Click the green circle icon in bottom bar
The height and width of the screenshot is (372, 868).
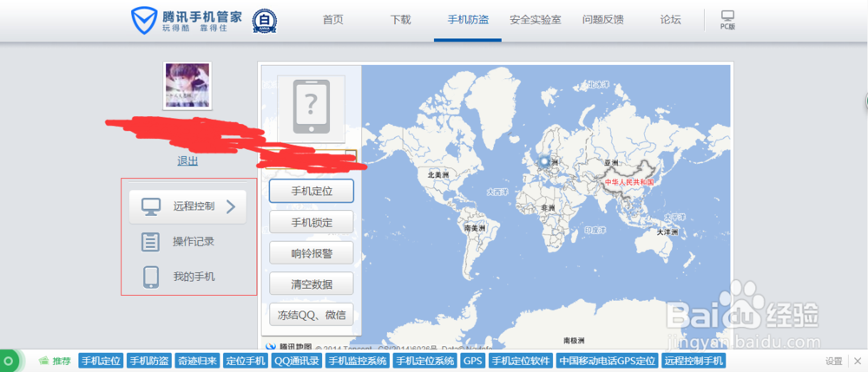9,362
